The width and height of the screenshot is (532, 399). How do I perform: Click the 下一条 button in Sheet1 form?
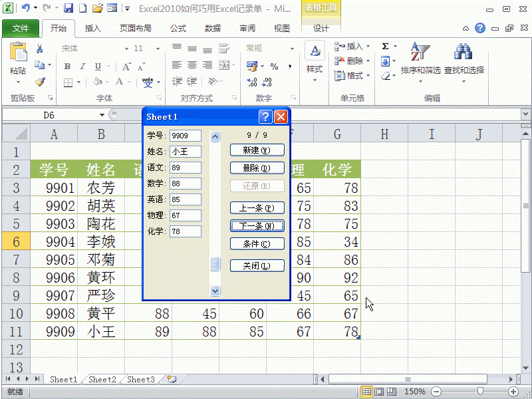[x=257, y=225]
